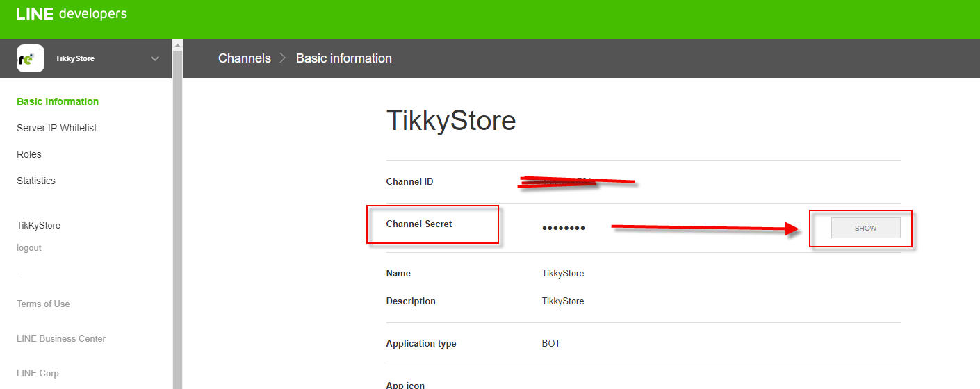Expand the TikkyStore channel selector dropdown
980x389 pixels.
pyautogui.click(x=155, y=59)
